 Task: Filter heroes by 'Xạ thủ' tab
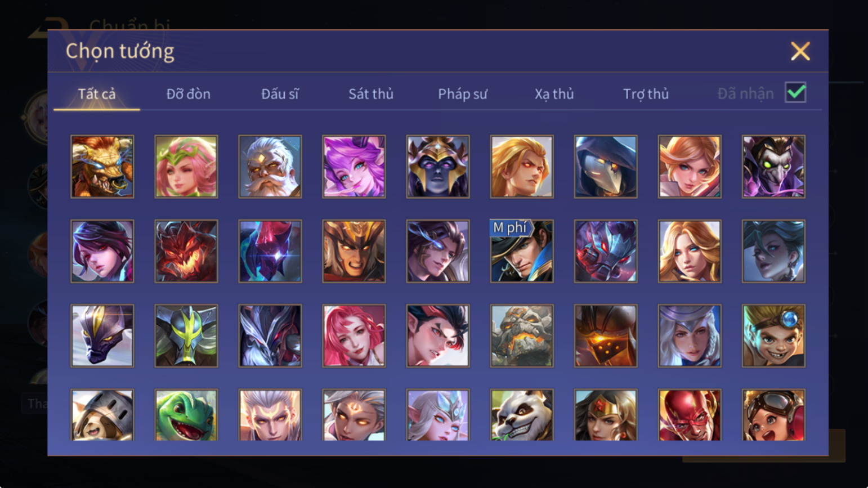click(x=554, y=94)
